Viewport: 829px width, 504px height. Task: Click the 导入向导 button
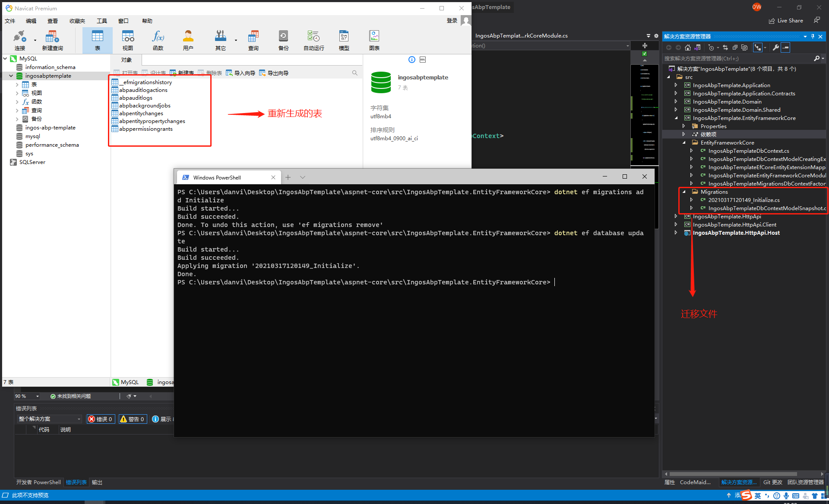point(240,73)
